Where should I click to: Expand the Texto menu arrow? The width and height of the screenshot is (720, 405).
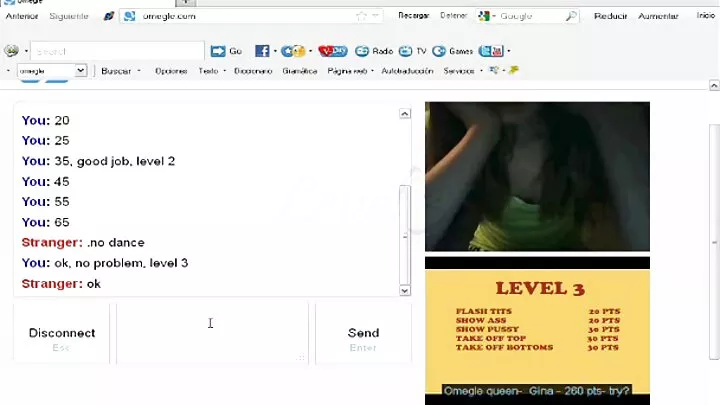coord(225,71)
